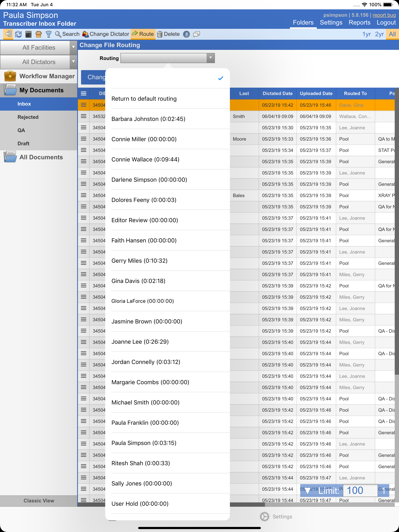Choose Michael Smith (00:00:00)
Screen dimensions: 399x532
(168, 402)
